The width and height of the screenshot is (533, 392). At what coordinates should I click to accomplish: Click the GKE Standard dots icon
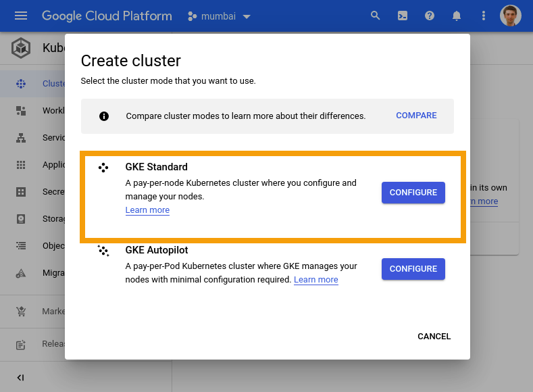pos(103,168)
